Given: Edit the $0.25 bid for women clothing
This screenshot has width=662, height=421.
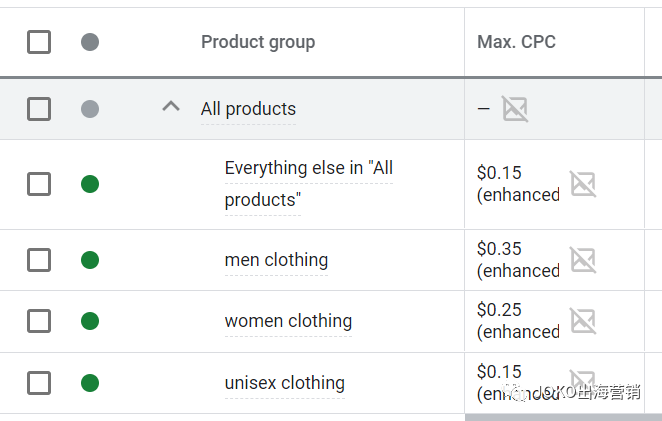Looking at the screenshot, I should click(x=500, y=310).
